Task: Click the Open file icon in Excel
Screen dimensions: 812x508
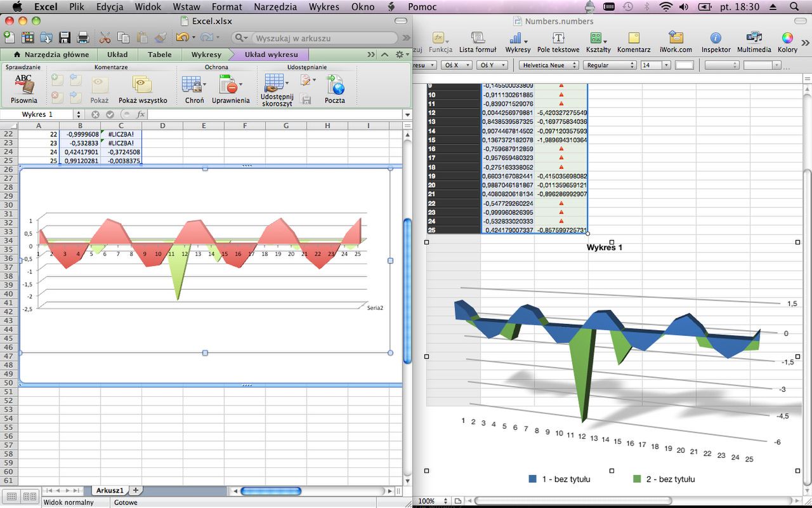Action: pyautogui.click(x=46, y=37)
